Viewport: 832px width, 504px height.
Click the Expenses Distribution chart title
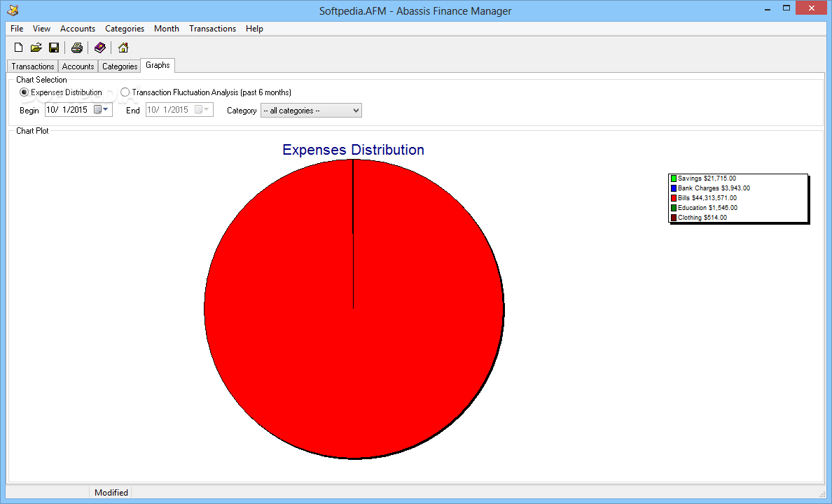coord(354,150)
